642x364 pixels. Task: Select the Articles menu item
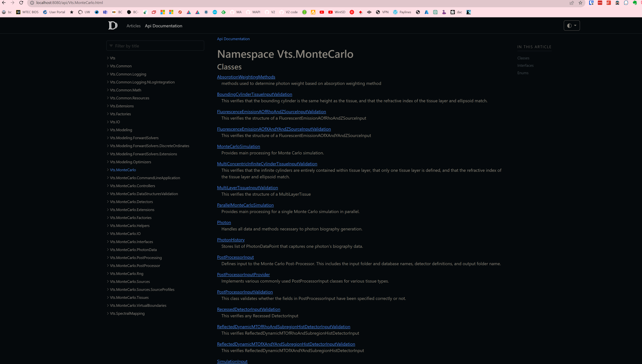pos(133,26)
